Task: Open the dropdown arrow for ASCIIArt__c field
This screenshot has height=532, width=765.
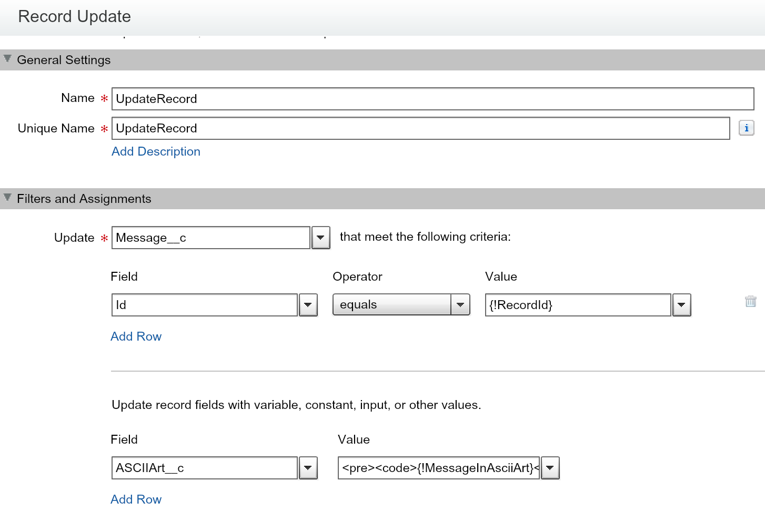Action: click(x=308, y=468)
